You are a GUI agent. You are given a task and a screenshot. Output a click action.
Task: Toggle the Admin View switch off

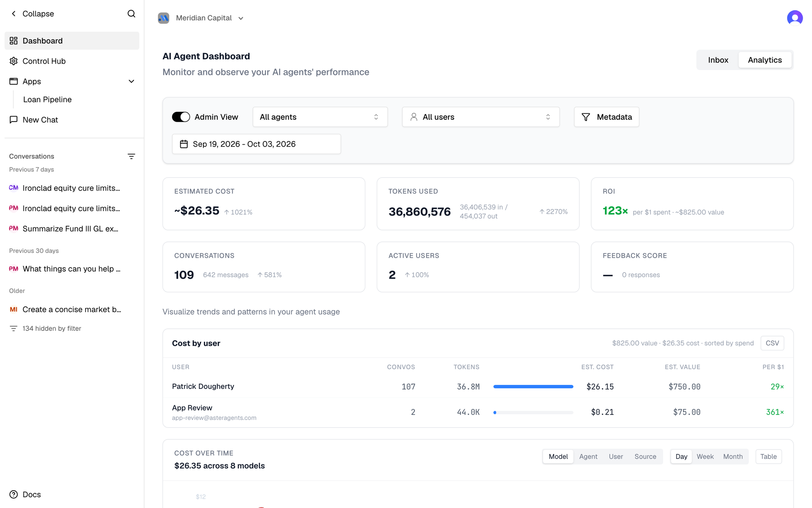point(181,117)
